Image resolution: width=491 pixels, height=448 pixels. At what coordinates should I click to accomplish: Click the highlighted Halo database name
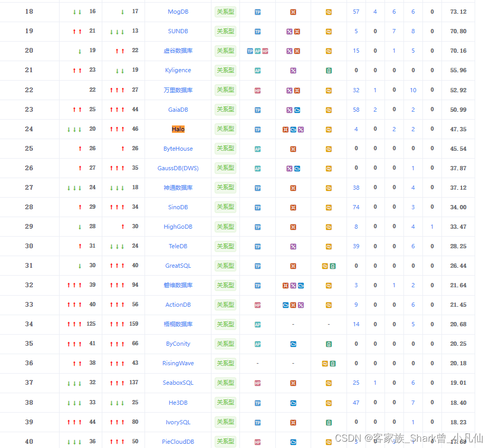click(x=178, y=129)
